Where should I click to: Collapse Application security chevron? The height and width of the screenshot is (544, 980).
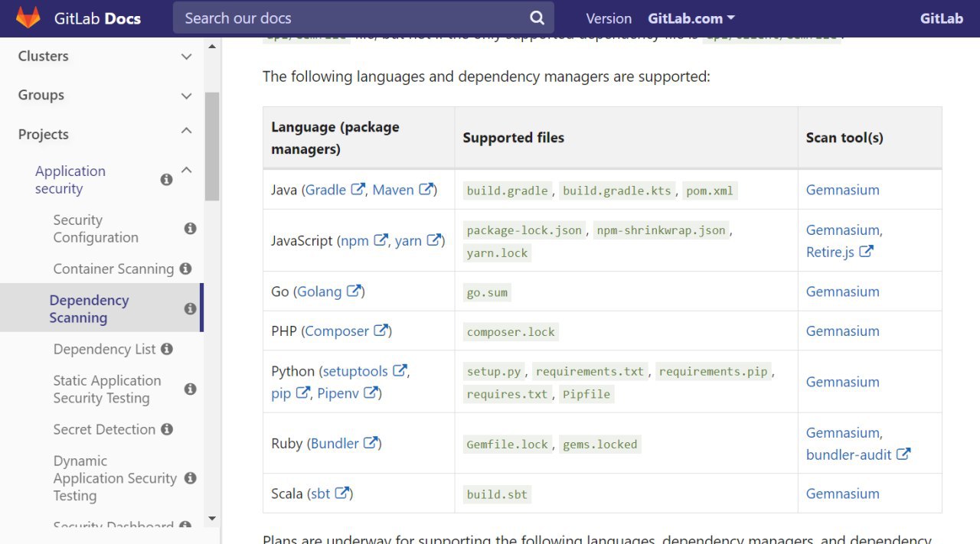tap(186, 170)
